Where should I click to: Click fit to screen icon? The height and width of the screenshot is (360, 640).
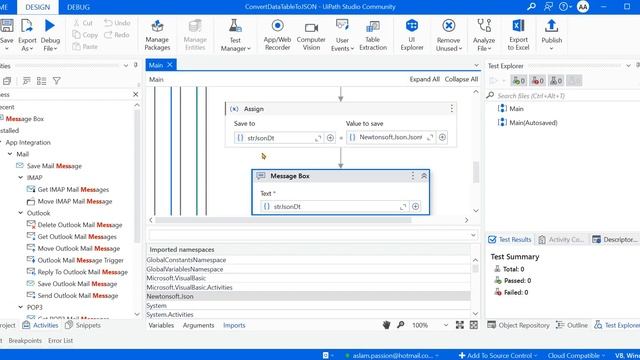(460, 325)
